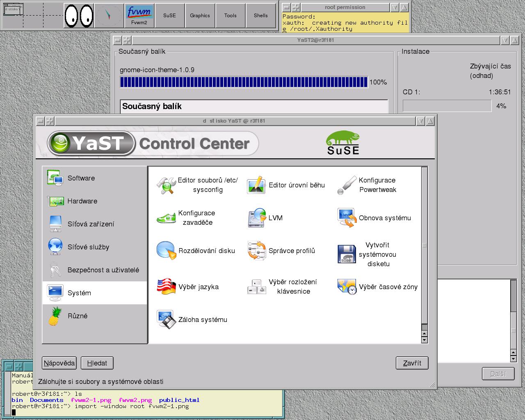
Task: Click the Další button in YaST2 window
Action: click(498, 374)
